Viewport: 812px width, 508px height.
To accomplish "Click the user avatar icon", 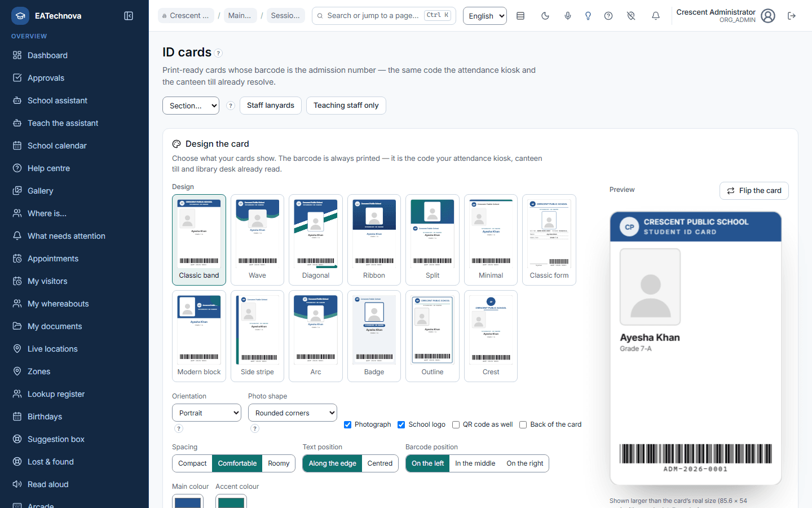I will point(768,16).
